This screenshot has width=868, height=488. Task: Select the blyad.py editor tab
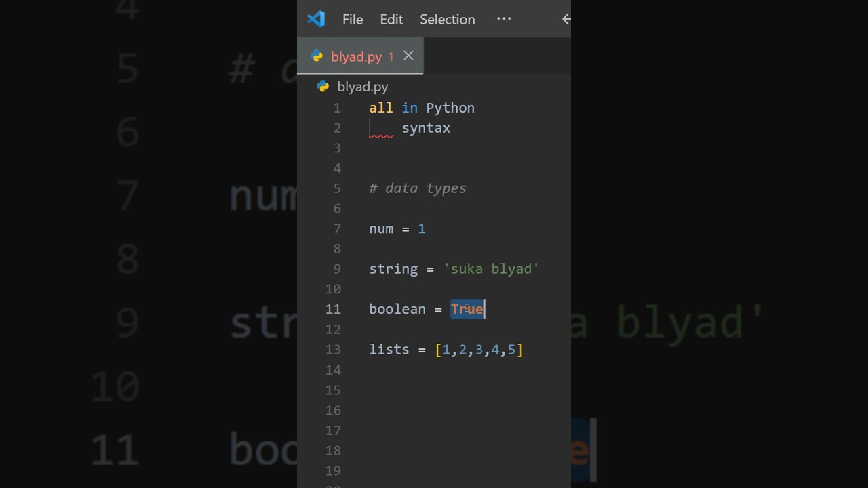360,56
